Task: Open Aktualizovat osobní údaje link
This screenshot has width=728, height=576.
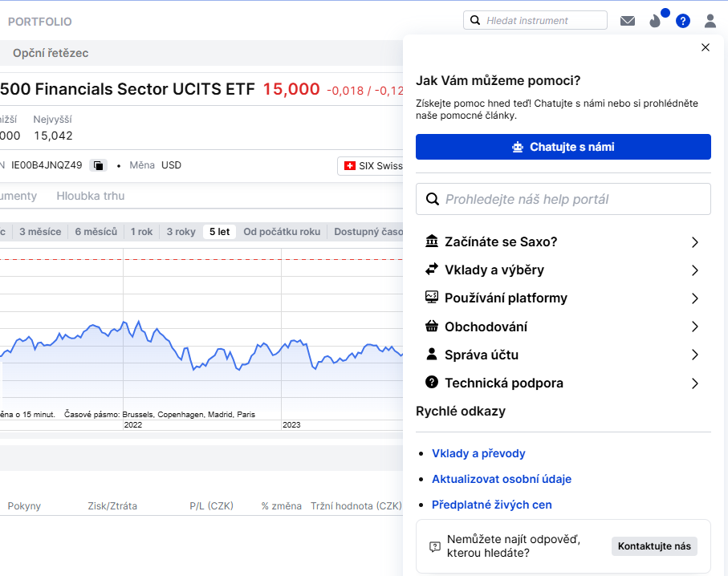Action: pyautogui.click(x=502, y=479)
